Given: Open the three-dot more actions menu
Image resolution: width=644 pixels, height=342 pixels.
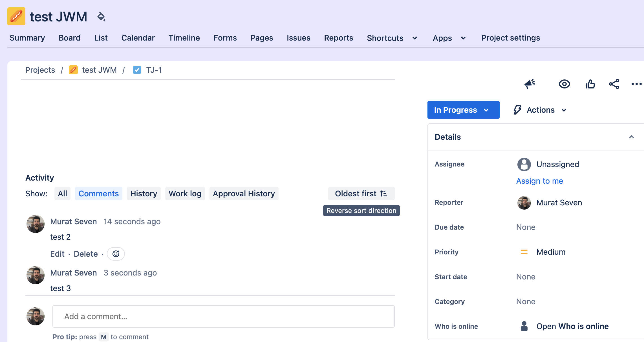Looking at the screenshot, I should pos(636,84).
